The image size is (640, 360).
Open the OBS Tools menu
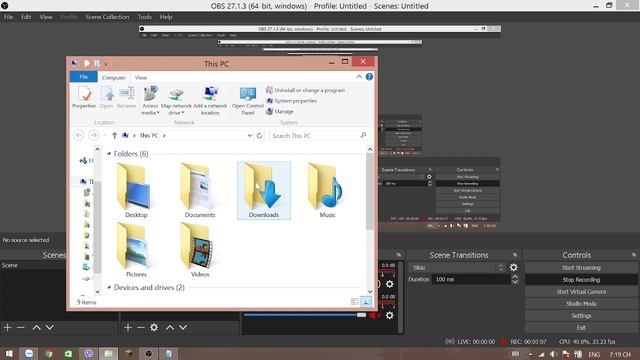pyautogui.click(x=144, y=17)
